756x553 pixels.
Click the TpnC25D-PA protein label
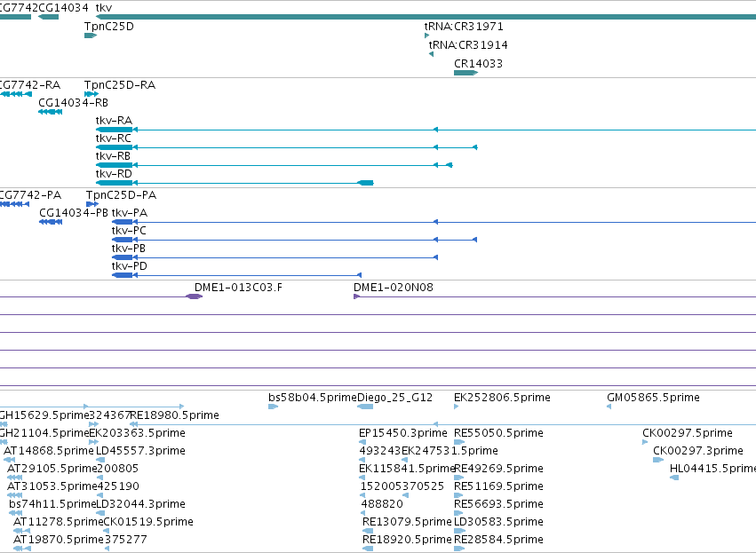pos(121,195)
